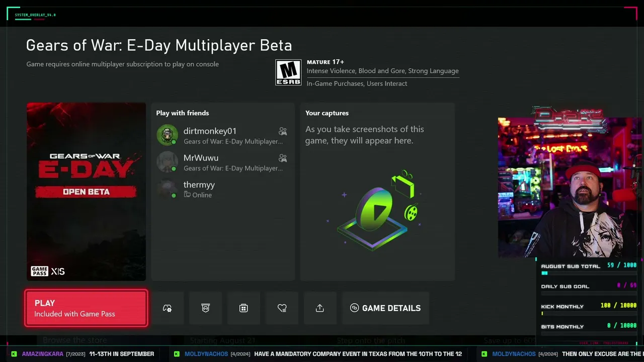
Task: Click the game activity text under MrWuwu
Action: pos(233,168)
